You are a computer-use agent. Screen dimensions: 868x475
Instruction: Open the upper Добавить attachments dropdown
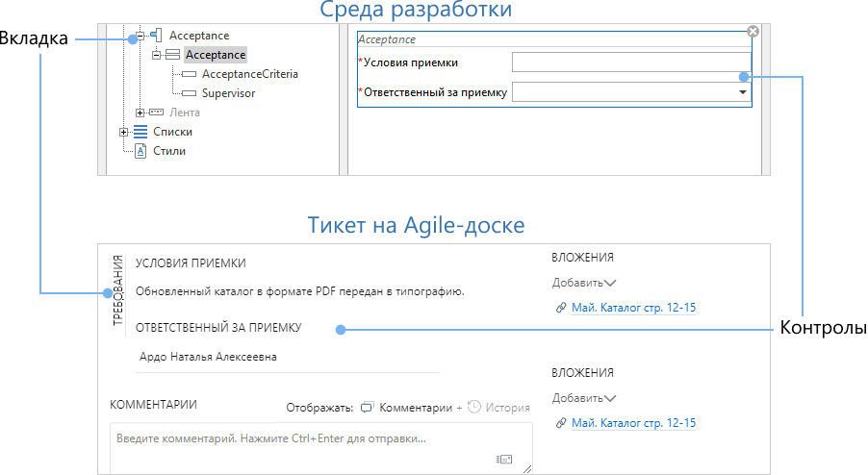(x=583, y=283)
